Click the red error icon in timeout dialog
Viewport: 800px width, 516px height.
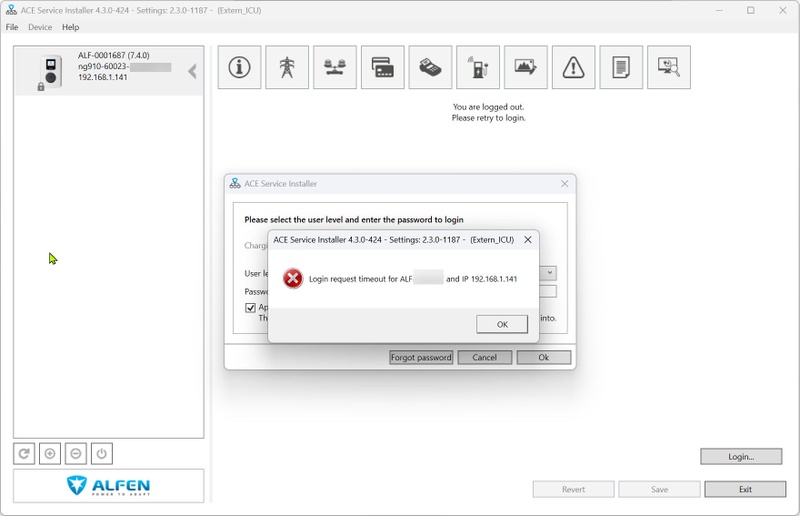[293, 279]
